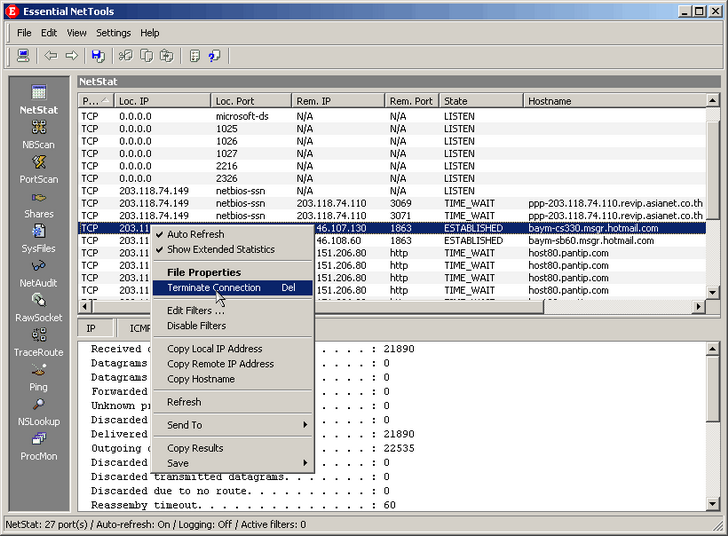Open the SysFiles tool
The image size is (728, 536).
pyautogui.click(x=39, y=239)
